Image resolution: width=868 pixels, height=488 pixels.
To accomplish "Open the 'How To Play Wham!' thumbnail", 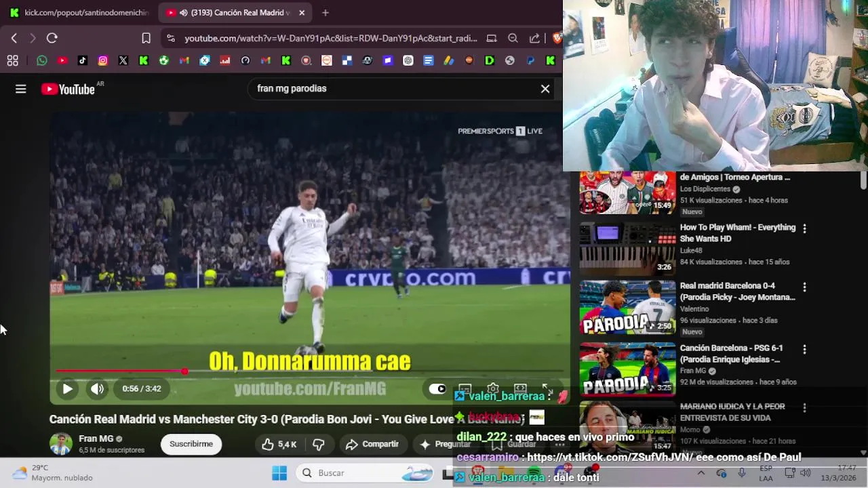I will point(627,247).
